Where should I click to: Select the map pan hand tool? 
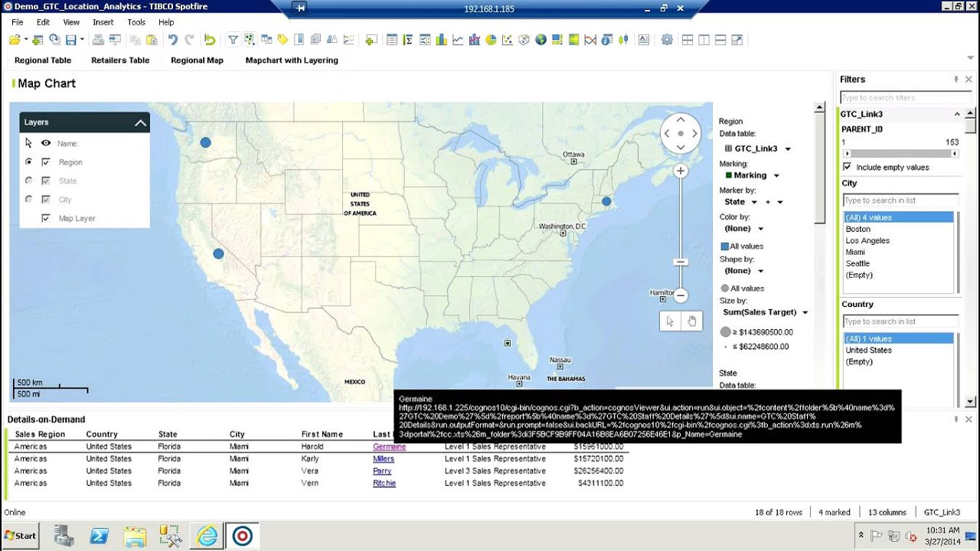pyautogui.click(x=691, y=321)
